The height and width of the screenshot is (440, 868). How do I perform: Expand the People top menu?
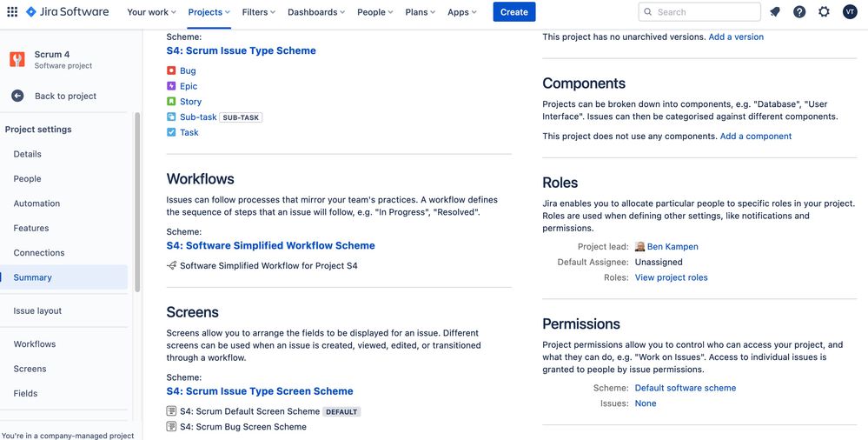coord(374,11)
